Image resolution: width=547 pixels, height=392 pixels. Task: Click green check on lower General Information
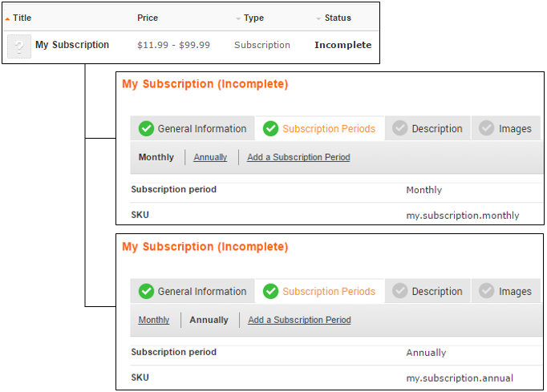coord(146,291)
